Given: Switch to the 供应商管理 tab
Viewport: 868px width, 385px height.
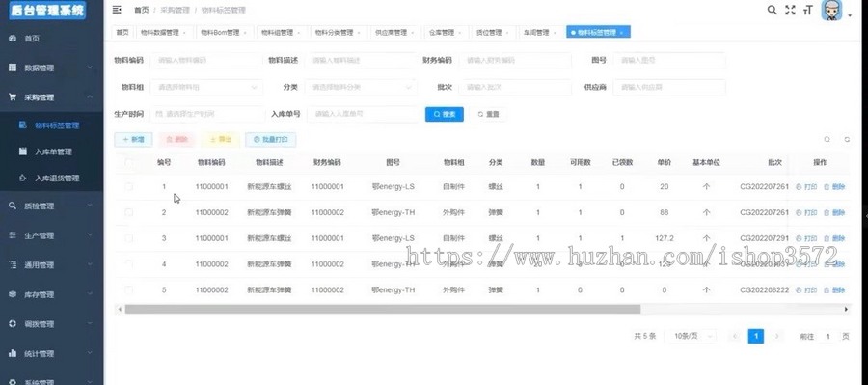Looking at the screenshot, I should click(394, 33).
